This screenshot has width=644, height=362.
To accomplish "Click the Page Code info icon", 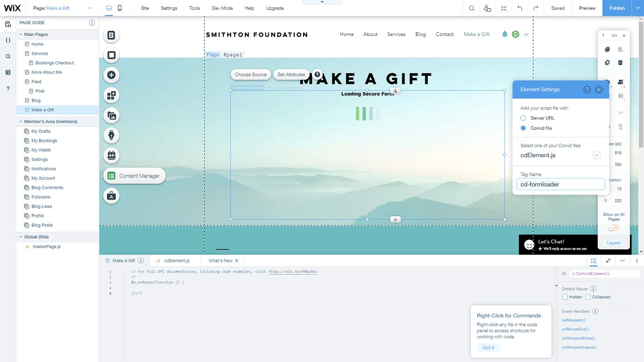I will (91, 23).
